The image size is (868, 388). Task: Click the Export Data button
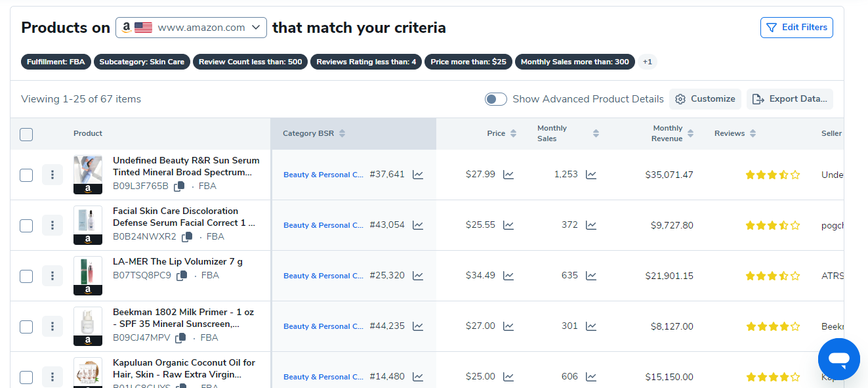click(790, 99)
